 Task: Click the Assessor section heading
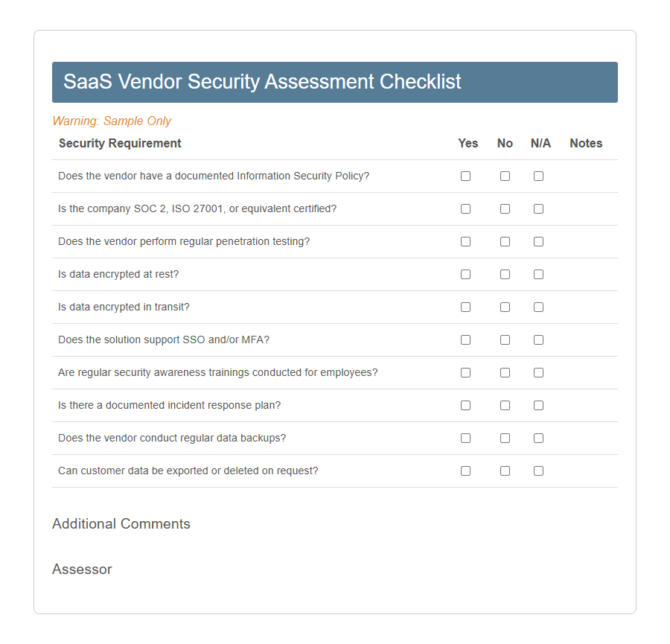click(x=82, y=570)
